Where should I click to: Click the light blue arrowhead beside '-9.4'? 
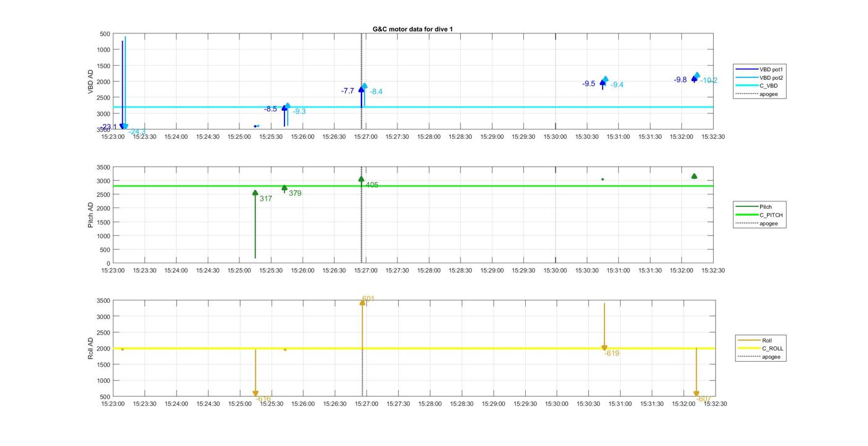coord(606,79)
